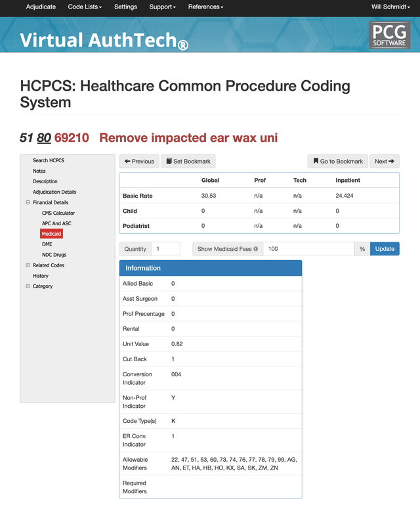Collapse the Financial Details tree node

(28, 202)
